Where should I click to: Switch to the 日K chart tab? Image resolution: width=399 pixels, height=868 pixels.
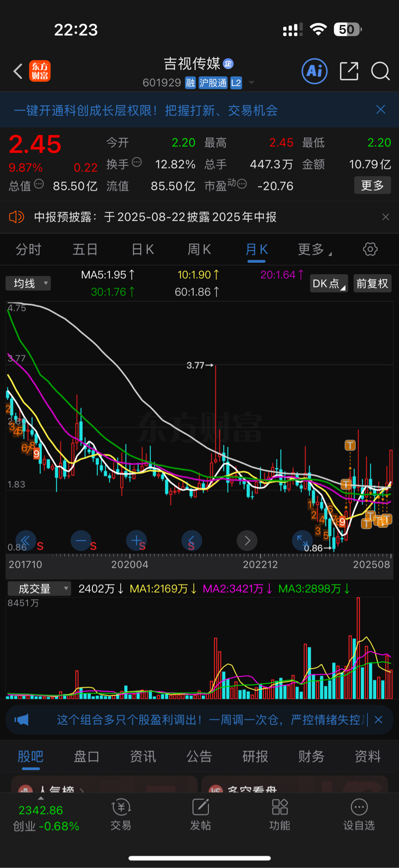coord(142,250)
